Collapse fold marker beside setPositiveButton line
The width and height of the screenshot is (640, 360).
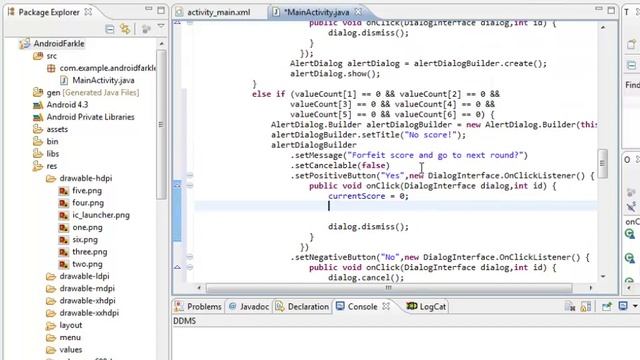click(x=190, y=176)
